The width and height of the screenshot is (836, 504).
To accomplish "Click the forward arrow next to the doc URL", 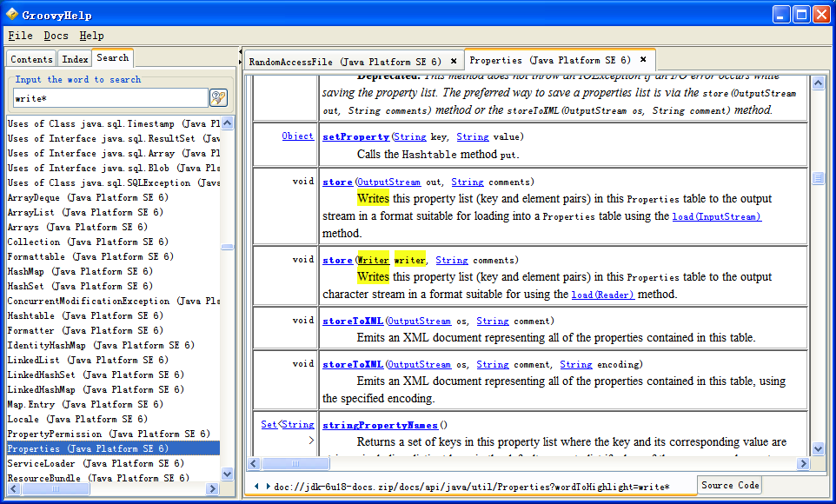I will [268, 486].
